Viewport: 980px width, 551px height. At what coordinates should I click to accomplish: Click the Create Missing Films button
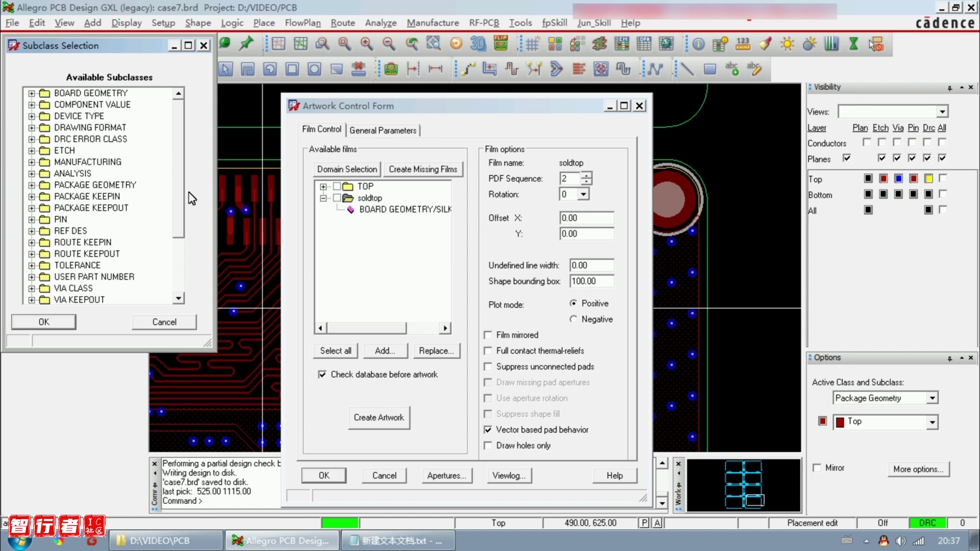pyautogui.click(x=423, y=169)
